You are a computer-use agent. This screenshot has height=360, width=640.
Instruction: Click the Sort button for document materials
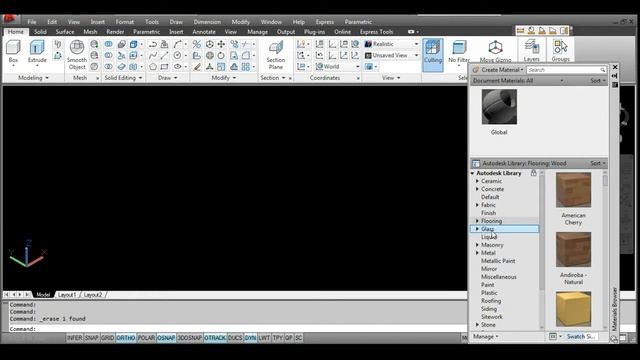[598, 81]
